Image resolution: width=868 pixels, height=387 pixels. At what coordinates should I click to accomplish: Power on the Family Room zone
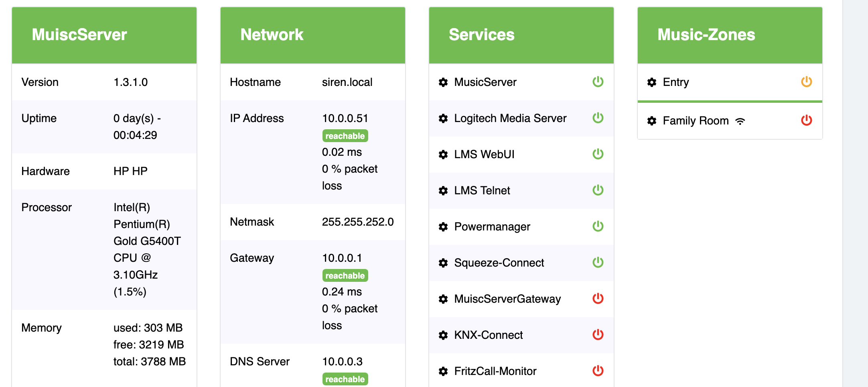[x=806, y=120]
